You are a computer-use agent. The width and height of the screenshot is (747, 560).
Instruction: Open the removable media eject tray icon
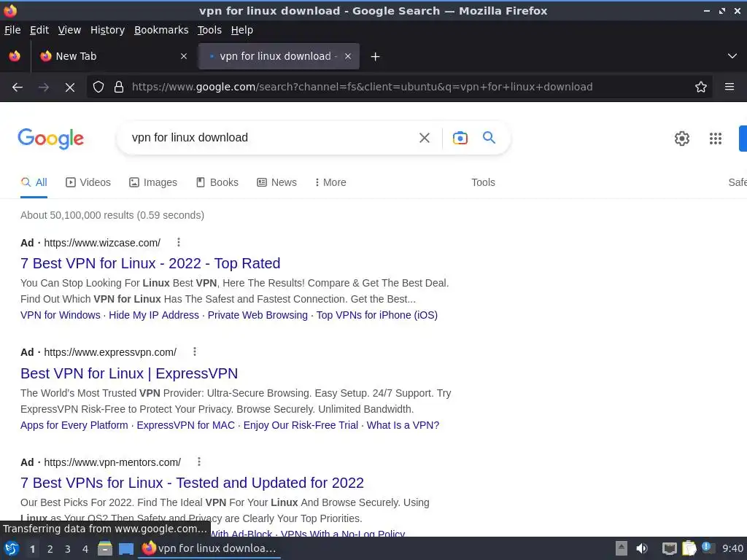click(622, 548)
